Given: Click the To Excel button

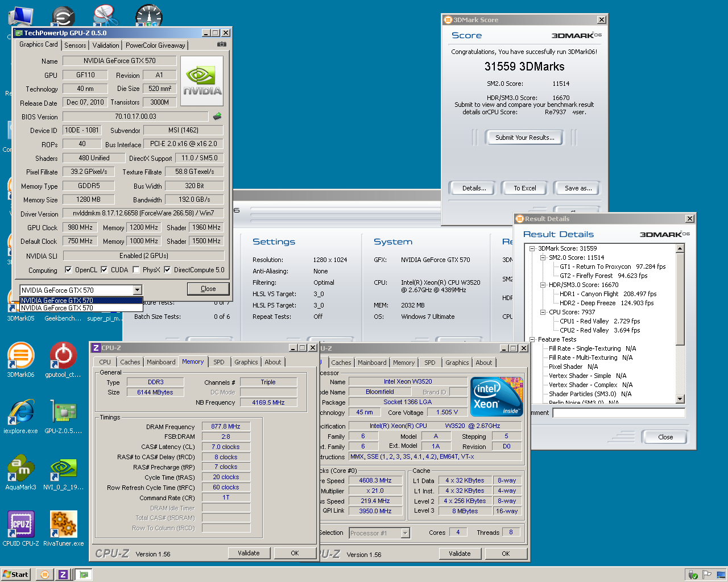Looking at the screenshot, I should 524,188.
